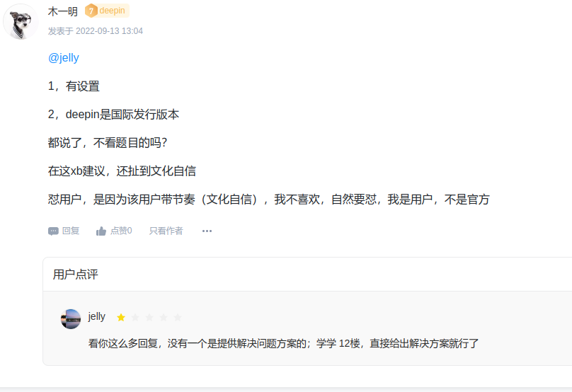Click the jelly reviewer username
The image size is (572, 392).
coord(97,317)
